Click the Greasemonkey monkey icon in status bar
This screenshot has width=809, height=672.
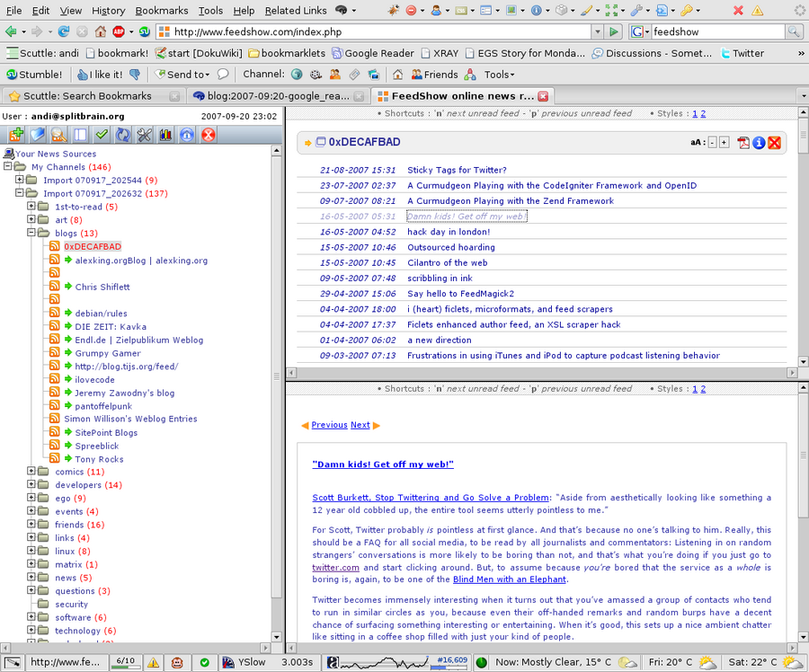click(177, 662)
